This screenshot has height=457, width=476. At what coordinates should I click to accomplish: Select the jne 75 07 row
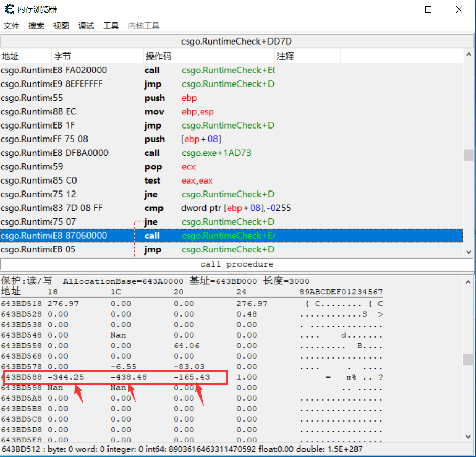232,222
